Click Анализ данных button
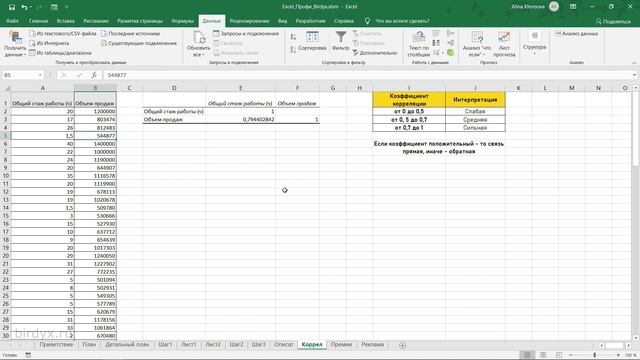This screenshot has height=360, width=640. point(576,33)
